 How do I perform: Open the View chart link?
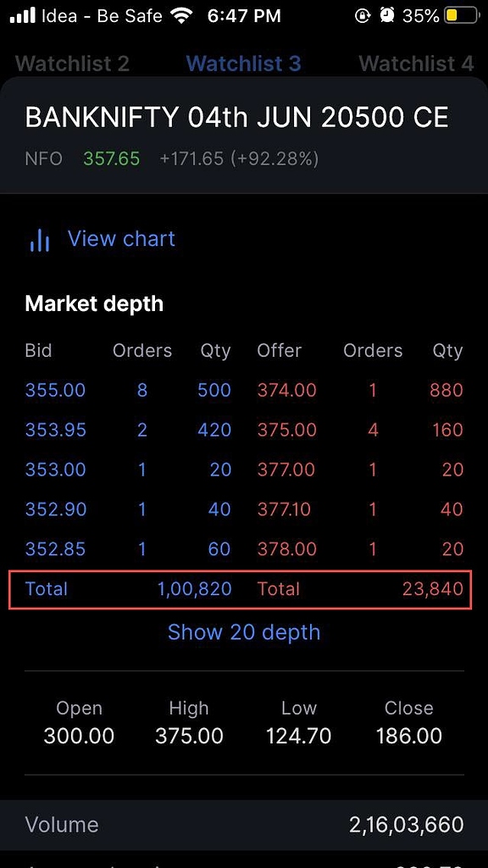[120, 240]
